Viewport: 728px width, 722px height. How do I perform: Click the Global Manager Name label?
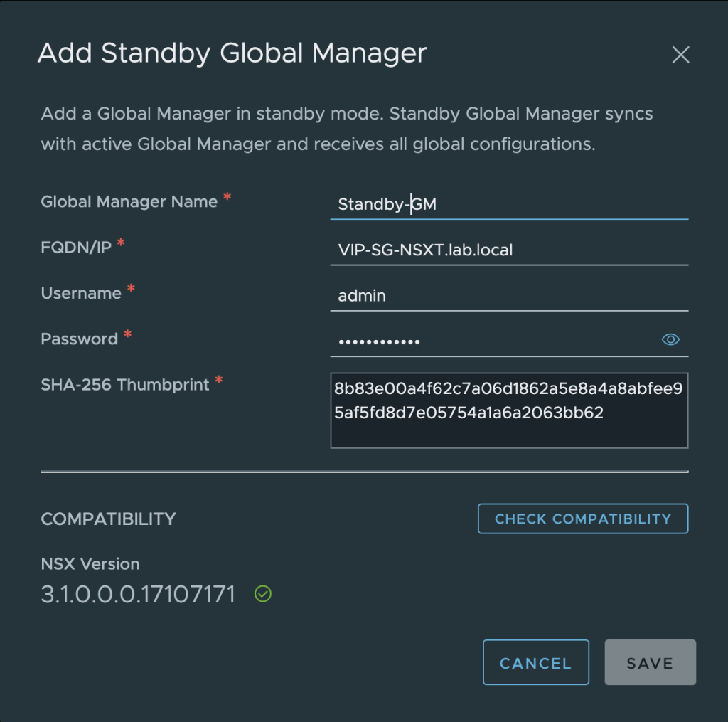129,201
